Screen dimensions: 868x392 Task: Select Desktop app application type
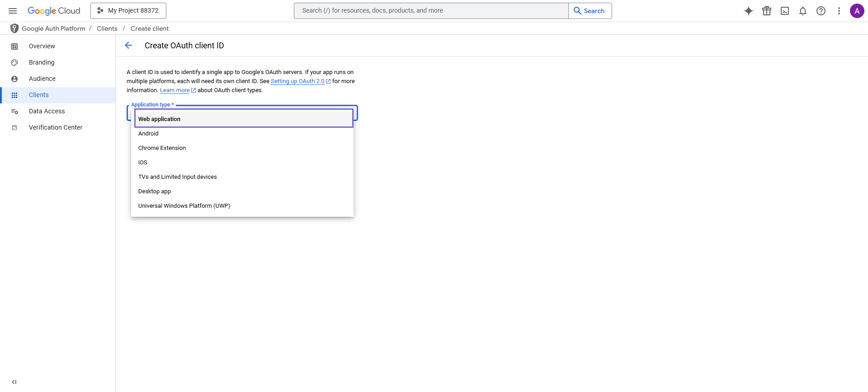click(155, 191)
